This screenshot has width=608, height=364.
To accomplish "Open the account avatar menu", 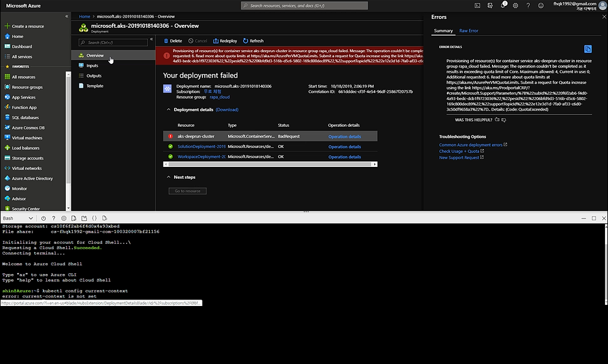I will point(602,5).
